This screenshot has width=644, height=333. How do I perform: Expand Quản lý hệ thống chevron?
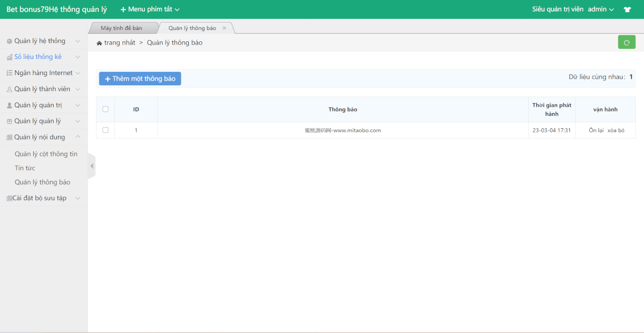tap(78, 41)
